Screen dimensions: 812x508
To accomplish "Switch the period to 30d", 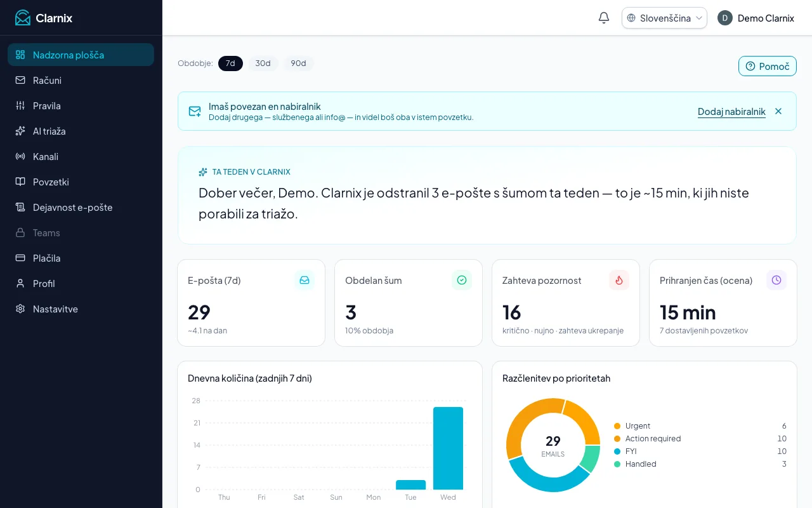I will (x=263, y=63).
